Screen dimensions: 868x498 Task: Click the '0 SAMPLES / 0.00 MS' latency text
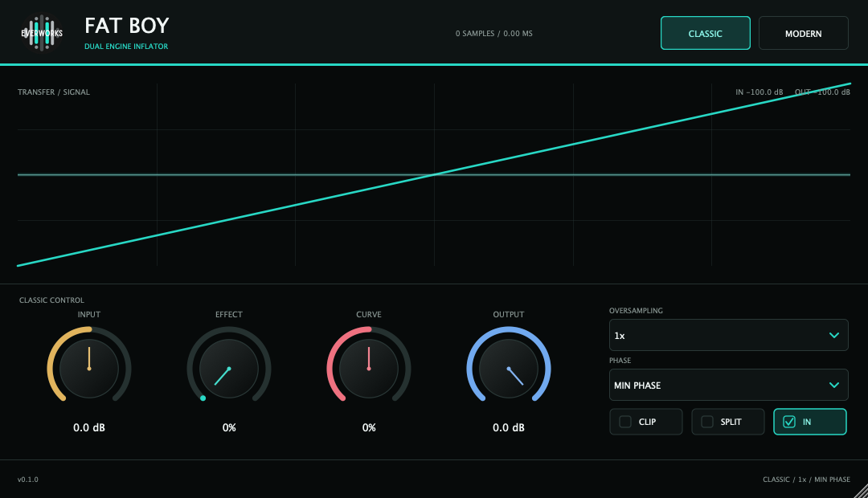point(493,34)
